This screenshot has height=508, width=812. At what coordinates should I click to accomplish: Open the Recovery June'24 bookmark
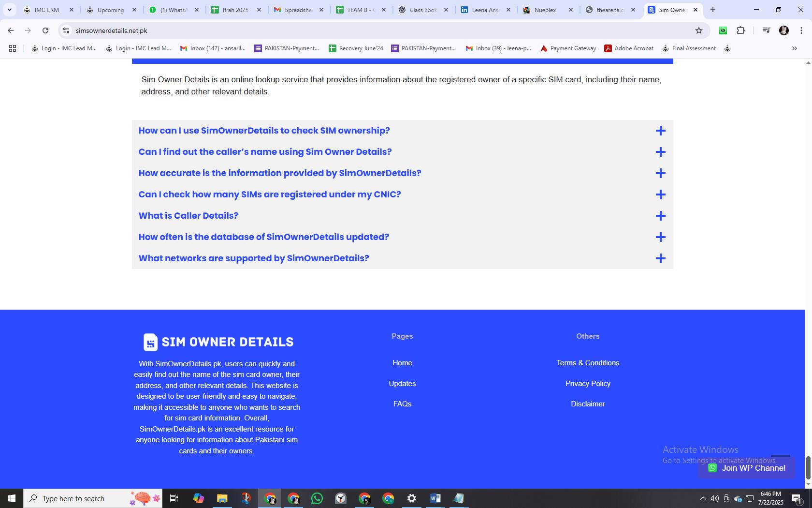tap(356, 48)
